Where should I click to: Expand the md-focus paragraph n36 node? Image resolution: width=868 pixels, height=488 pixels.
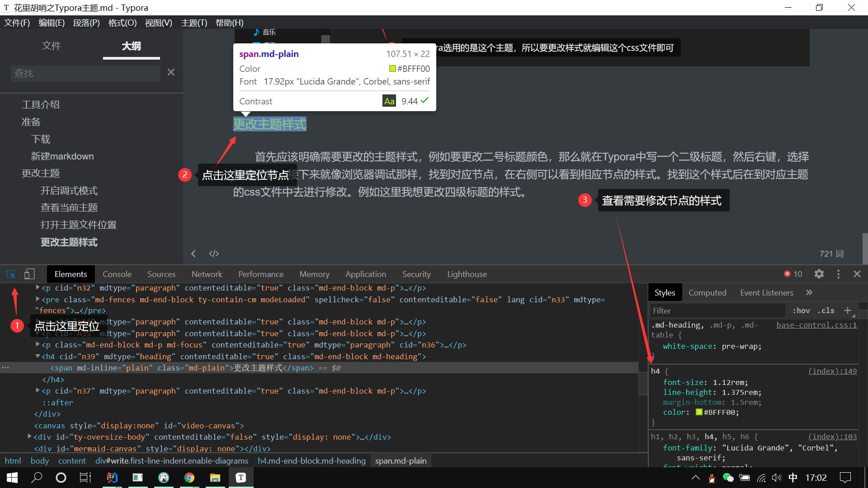pyautogui.click(x=38, y=344)
